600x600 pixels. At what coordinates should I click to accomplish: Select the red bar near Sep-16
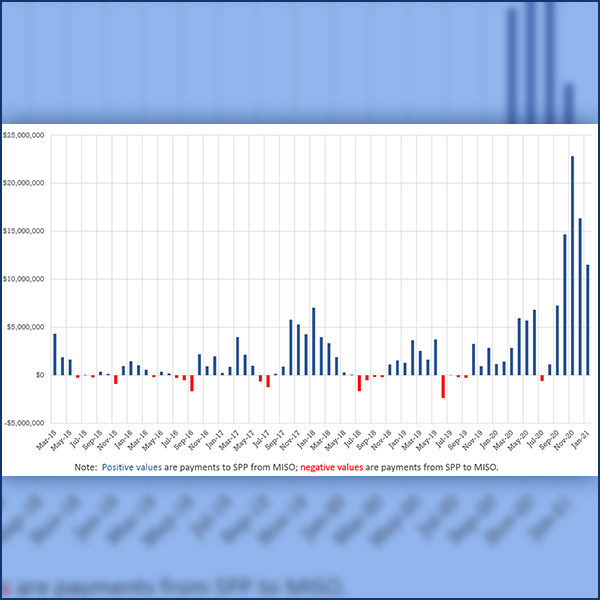[192, 382]
